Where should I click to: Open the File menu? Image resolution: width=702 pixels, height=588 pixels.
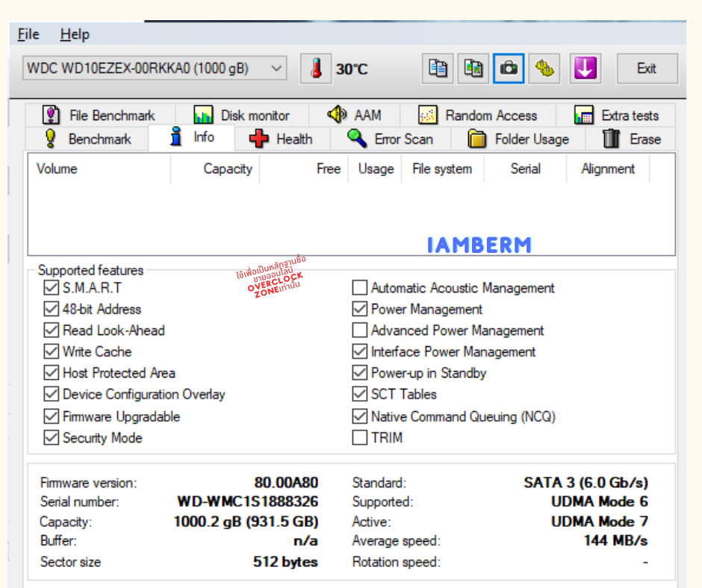[28, 34]
